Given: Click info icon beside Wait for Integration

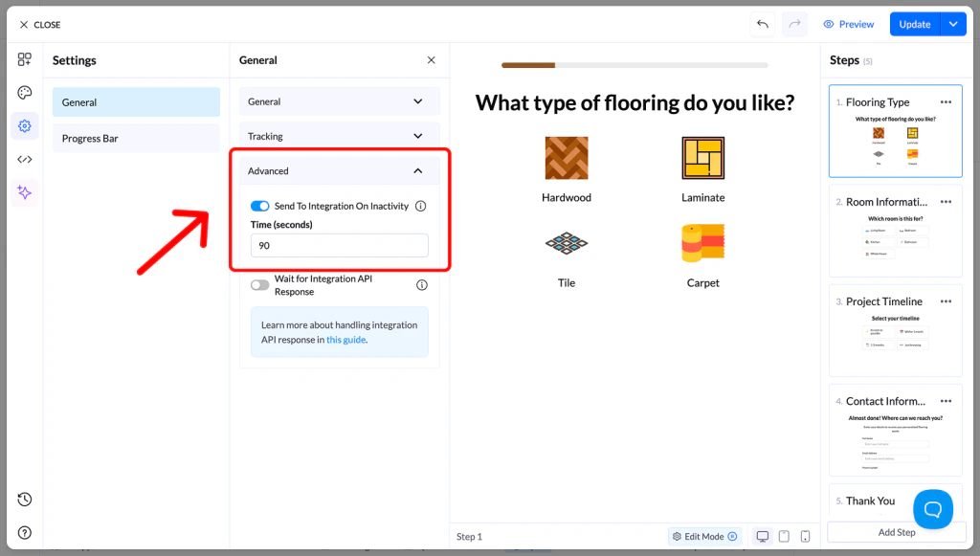Looking at the screenshot, I should pyautogui.click(x=422, y=285).
